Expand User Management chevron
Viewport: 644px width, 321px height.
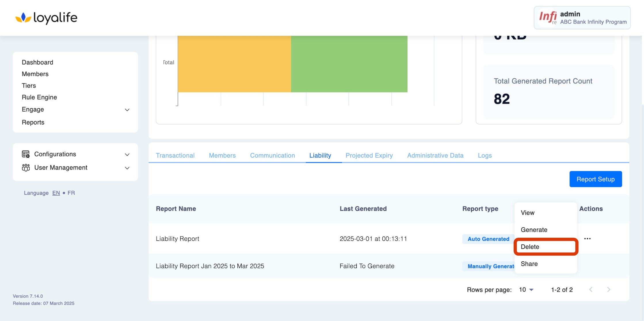[x=127, y=168]
